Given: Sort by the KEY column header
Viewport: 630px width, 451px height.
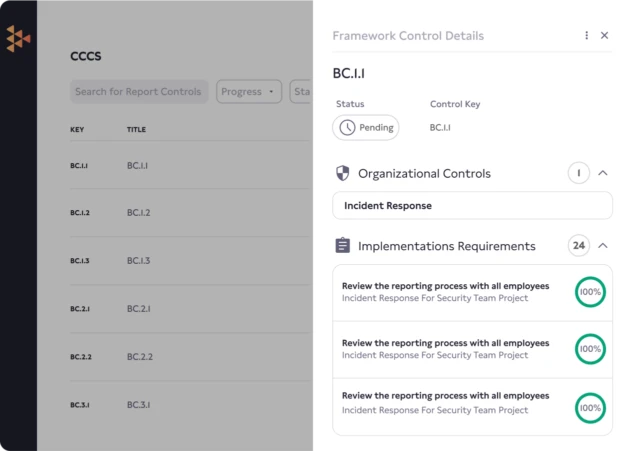Looking at the screenshot, I should tap(77, 130).
